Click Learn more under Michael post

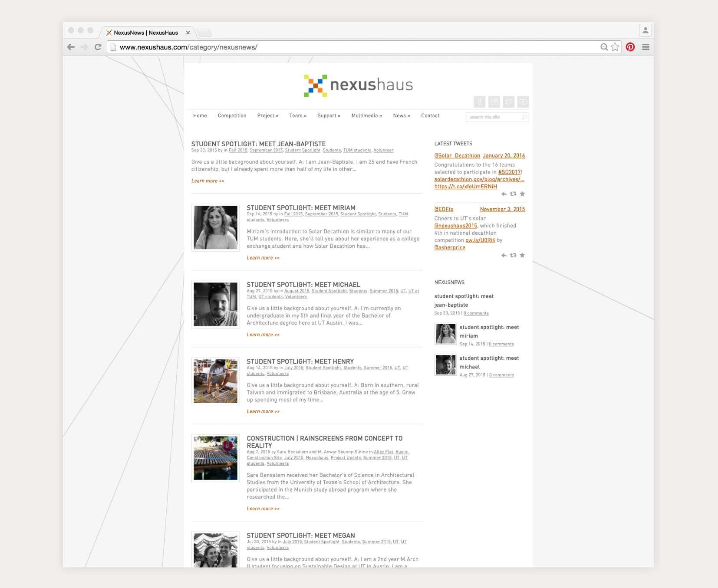pyautogui.click(x=263, y=335)
